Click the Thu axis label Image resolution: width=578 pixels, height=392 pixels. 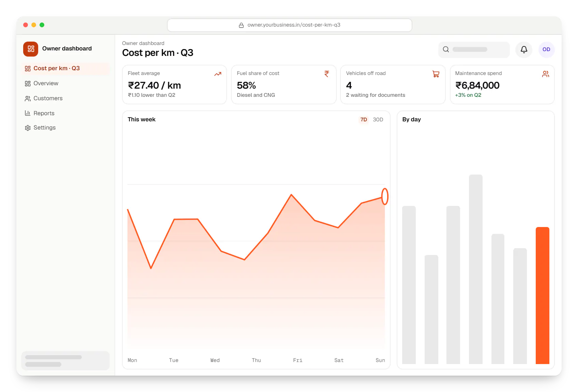(256, 360)
